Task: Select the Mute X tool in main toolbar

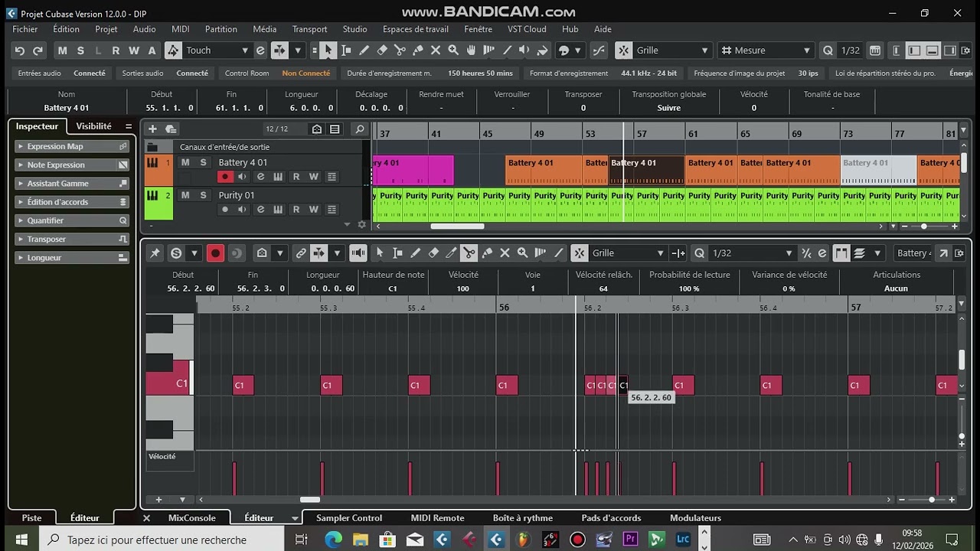Action: pos(436,51)
